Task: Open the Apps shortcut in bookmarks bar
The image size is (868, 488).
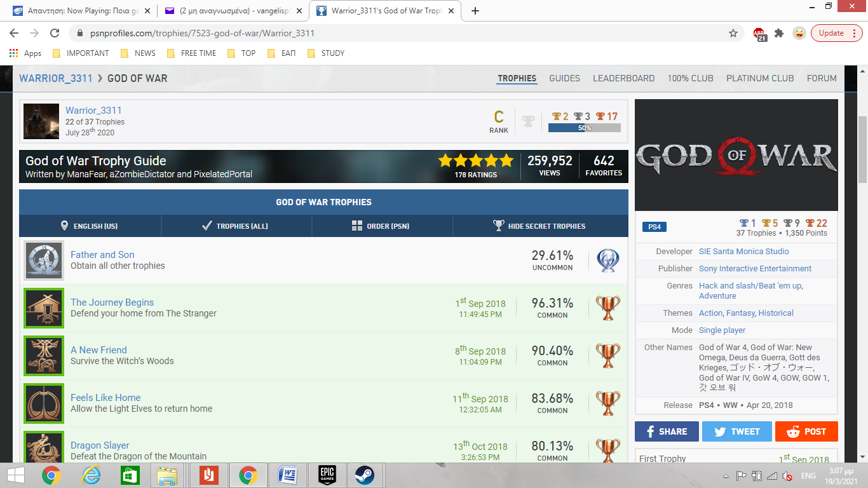Action: [x=25, y=53]
